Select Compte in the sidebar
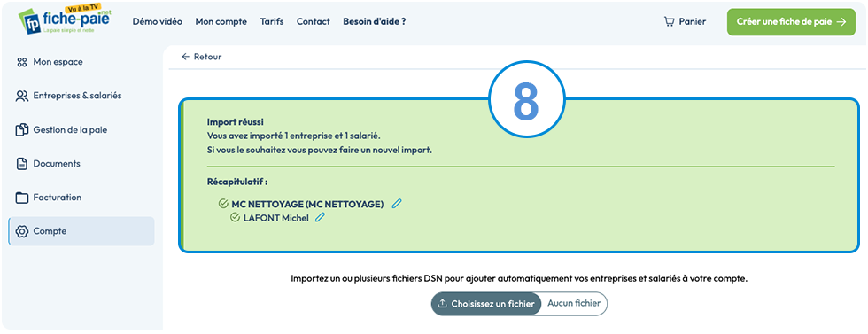This screenshot has width=868, height=334. 81,231
